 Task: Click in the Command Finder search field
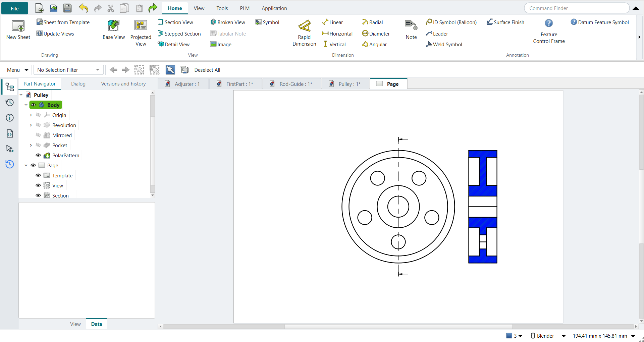[577, 8]
